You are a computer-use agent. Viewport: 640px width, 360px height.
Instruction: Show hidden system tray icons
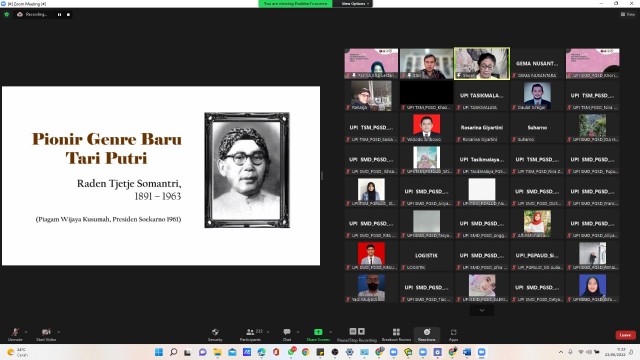(561, 352)
